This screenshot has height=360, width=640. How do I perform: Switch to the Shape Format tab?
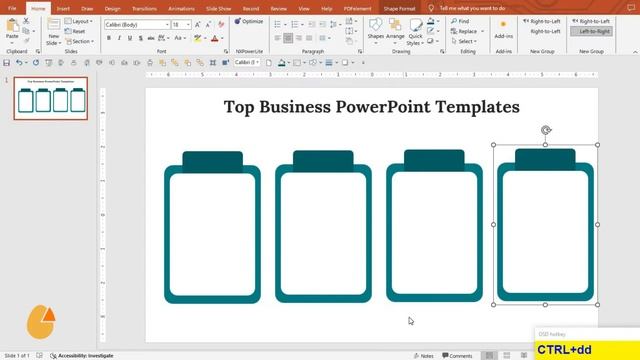click(x=399, y=8)
